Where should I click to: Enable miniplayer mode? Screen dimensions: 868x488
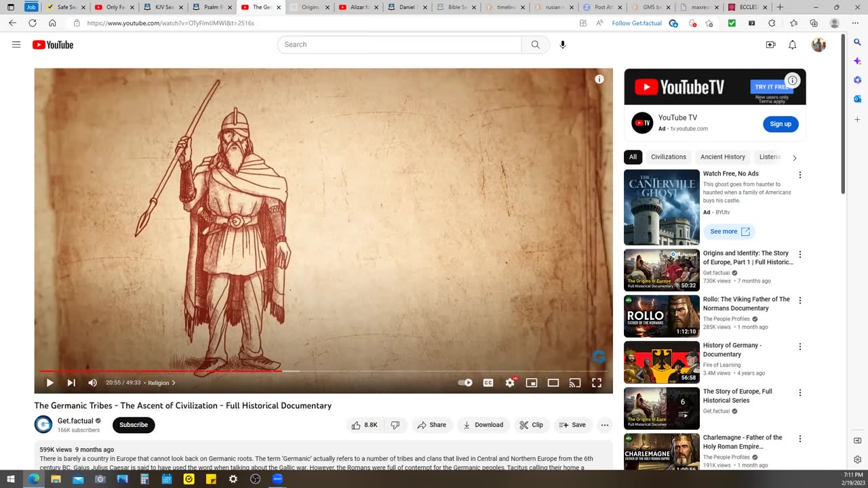pyautogui.click(x=532, y=383)
